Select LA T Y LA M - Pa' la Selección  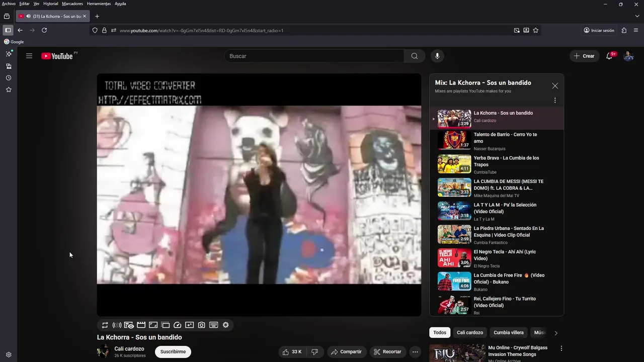tap(497, 212)
